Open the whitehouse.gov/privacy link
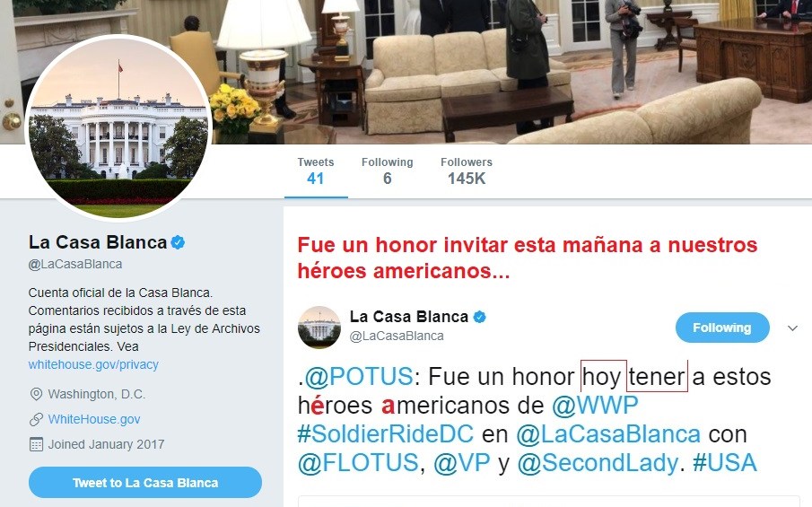812x507 pixels. coord(93,364)
